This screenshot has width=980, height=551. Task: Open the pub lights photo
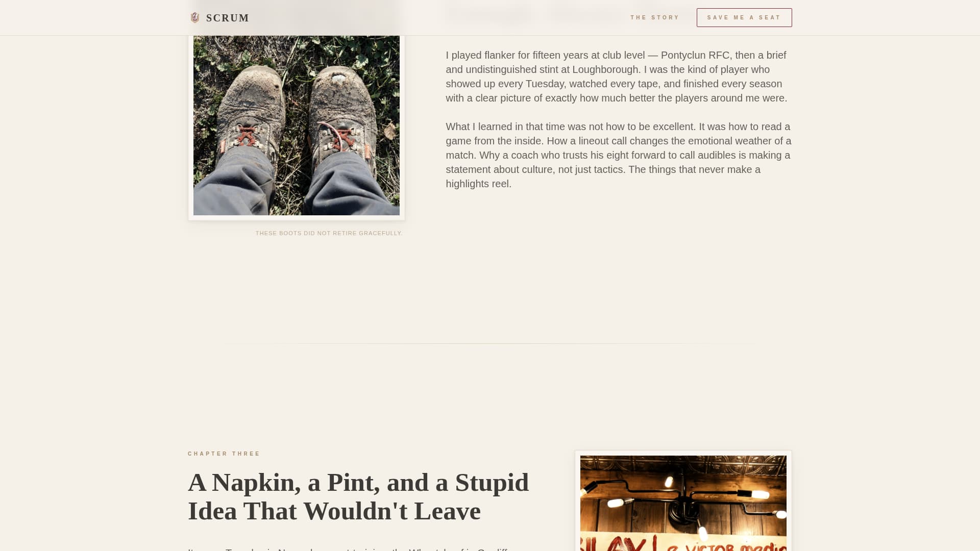pyautogui.click(x=683, y=503)
